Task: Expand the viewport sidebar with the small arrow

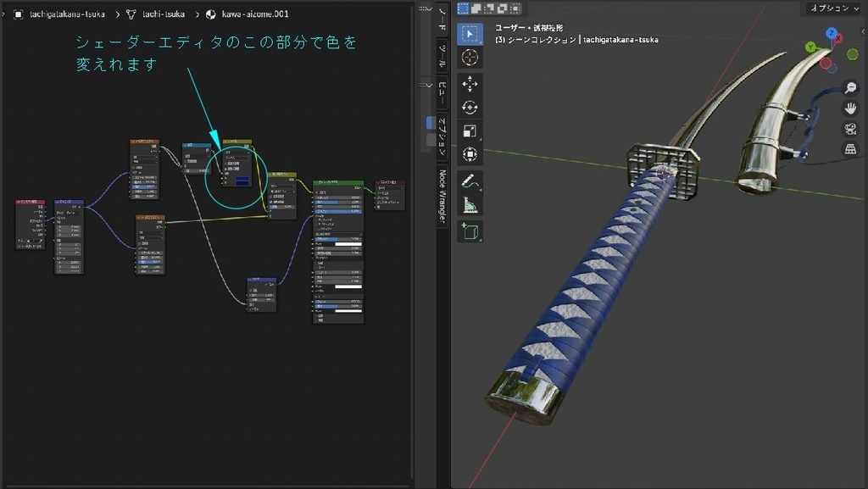Action: click(864, 31)
